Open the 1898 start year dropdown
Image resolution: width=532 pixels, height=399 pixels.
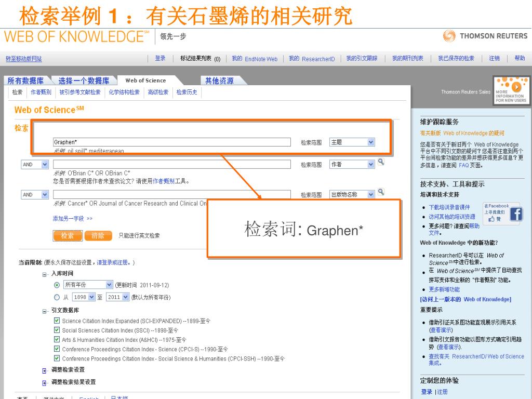pyautogui.click(x=84, y=297)
